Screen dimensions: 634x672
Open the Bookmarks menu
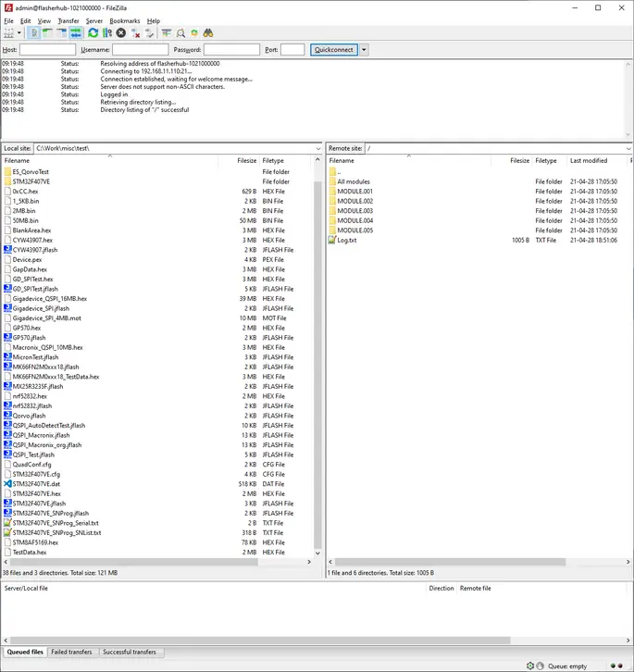125,20
